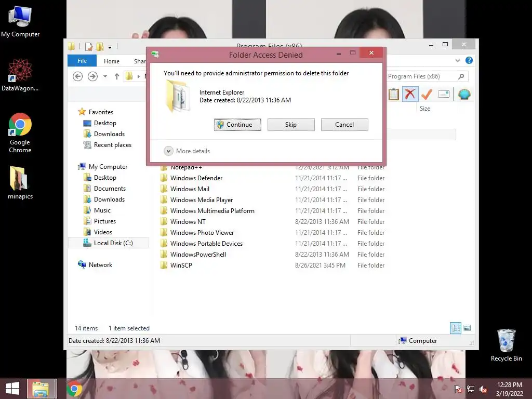Open Explorer Help question mark
Screen dimensions: 532x399
click(469, 60)
